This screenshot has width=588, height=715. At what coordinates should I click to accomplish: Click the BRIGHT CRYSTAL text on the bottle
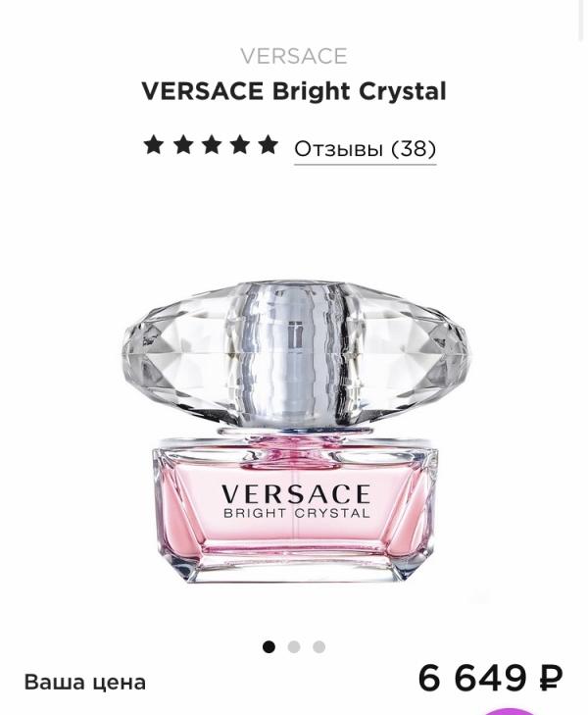(297, 513)
